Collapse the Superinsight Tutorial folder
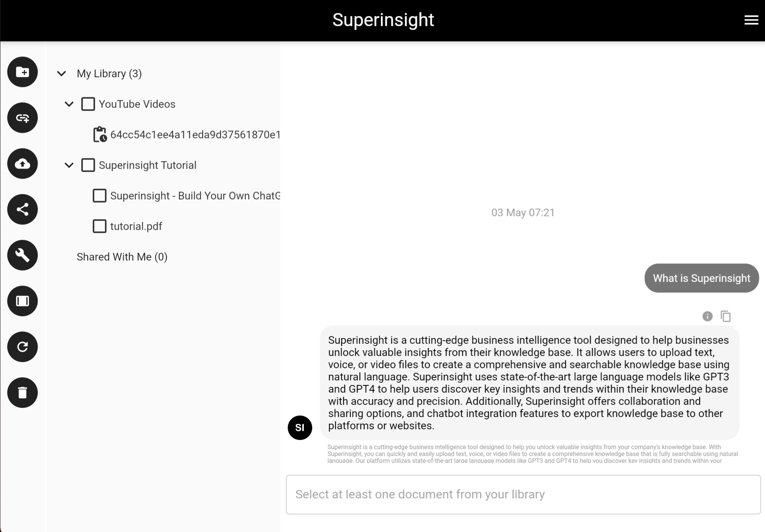The image size is (765, 532). point(70,164)
